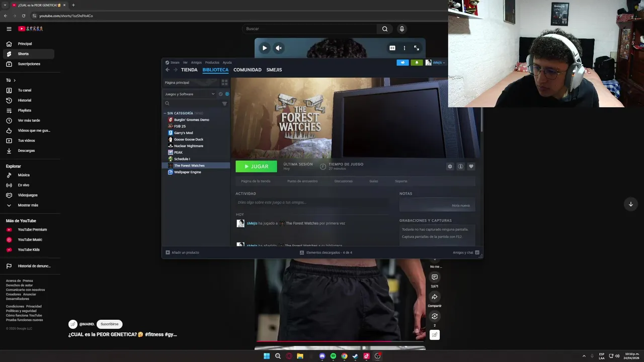Click Añadir un producto in Steam

182,252
